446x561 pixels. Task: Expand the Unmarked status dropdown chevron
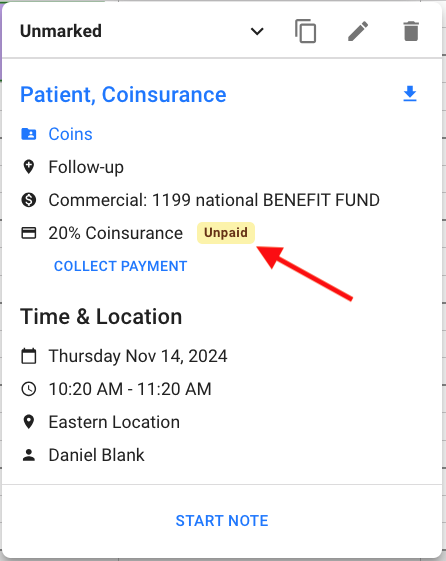(x=257, y=31)
